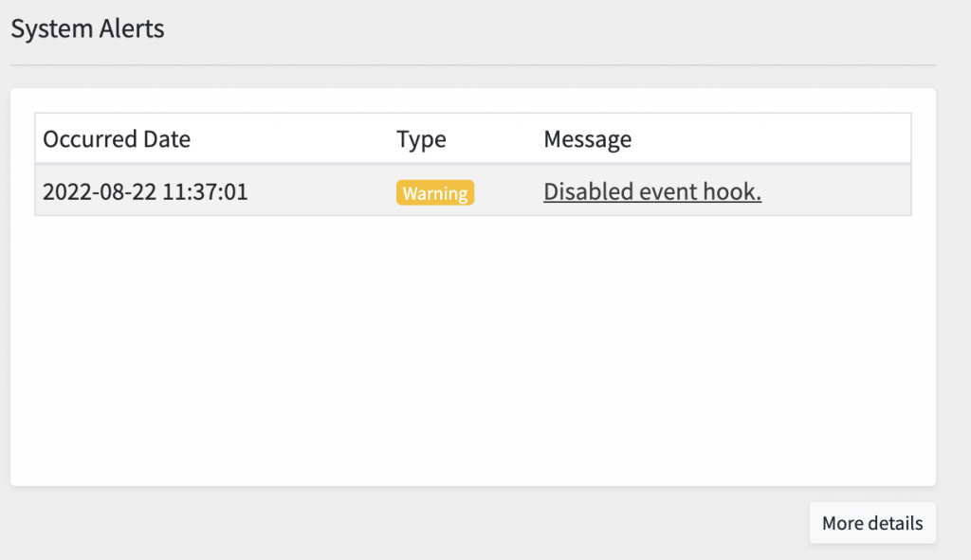Click the word details in the button
The image size is (971, 560).
[x=893, y=523]
